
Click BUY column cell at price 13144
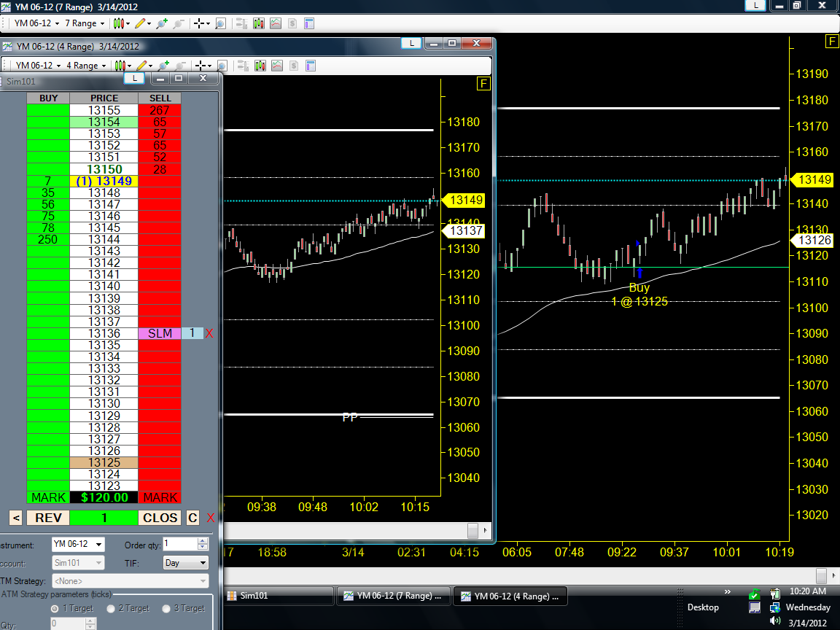pyautogui.click(x=48, y=239)
